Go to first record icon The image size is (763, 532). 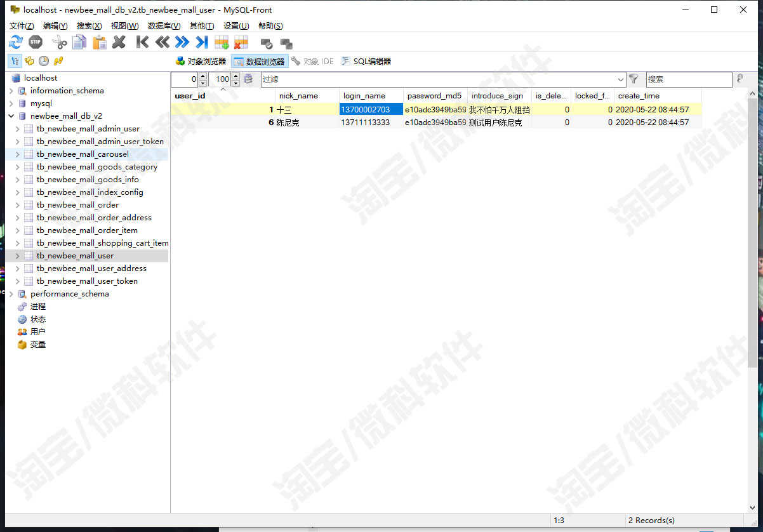pyautogui.click(x=143, y=43)
